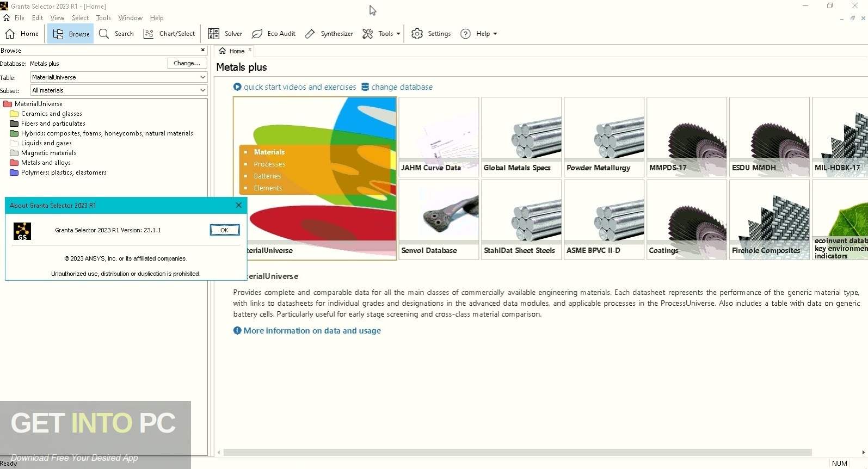This screenshot has height=469, width=868.
Task: Open the File menu
Action: (20, 18)
